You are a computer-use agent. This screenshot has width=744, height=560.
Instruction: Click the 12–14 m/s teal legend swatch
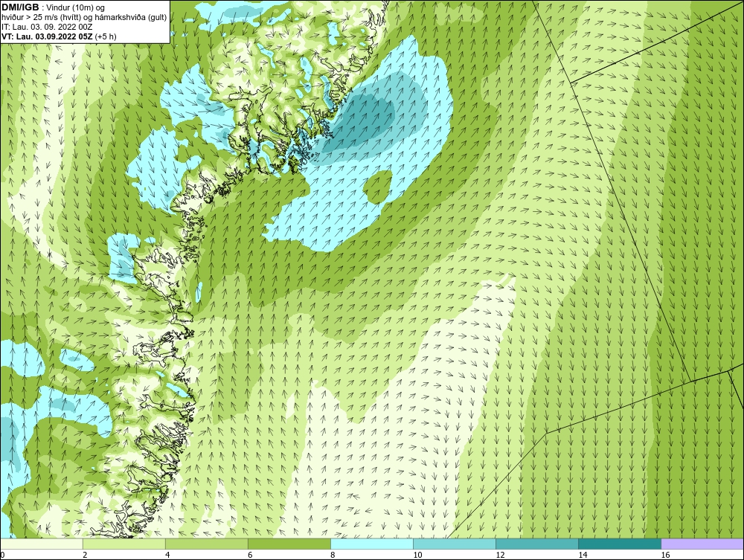point(537,544)
